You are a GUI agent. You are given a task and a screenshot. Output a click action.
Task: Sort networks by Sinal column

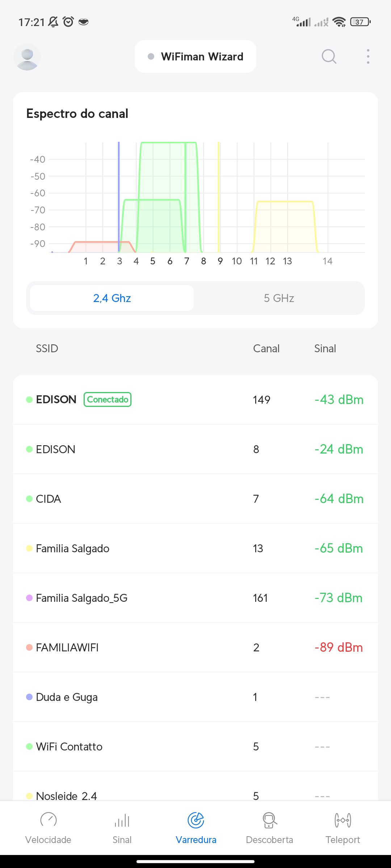[325, 349]
